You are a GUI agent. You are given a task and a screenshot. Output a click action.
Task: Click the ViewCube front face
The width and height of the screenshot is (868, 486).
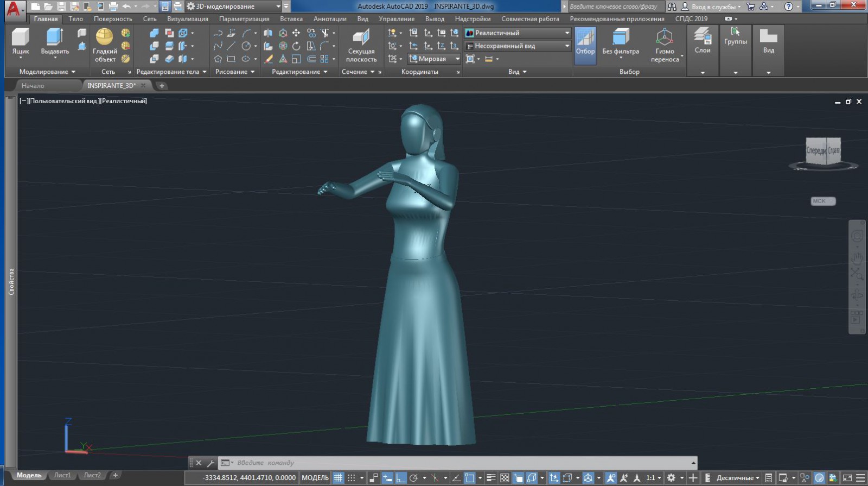[x=816, y=150]
